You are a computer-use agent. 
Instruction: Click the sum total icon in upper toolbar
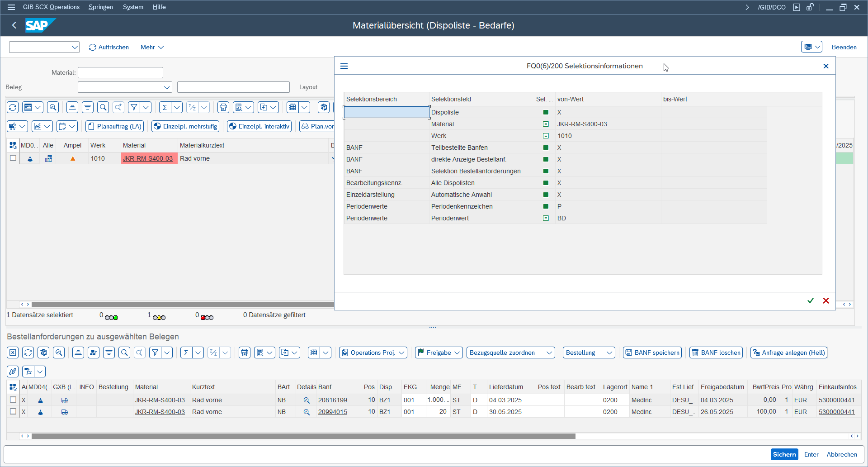tap(165, 107)
